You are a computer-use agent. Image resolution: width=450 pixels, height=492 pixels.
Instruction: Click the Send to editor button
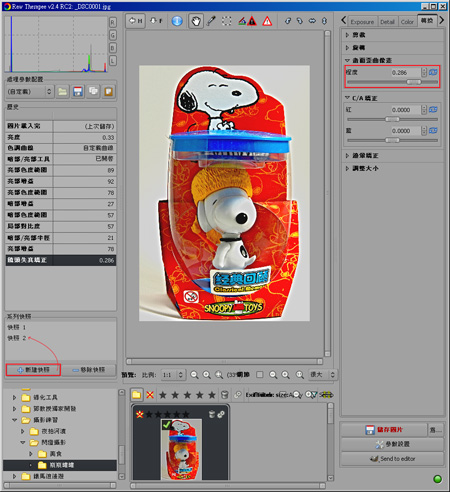point(392,459)
